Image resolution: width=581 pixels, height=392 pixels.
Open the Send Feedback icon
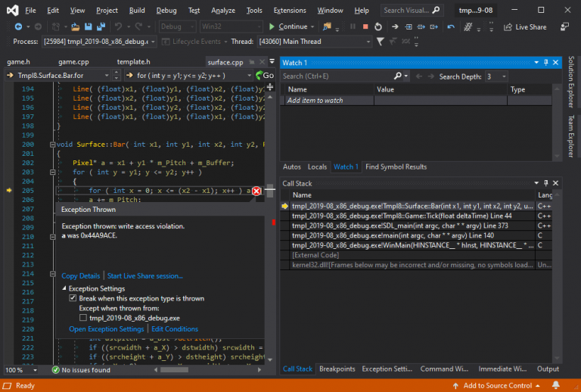[x=564, y=26]
